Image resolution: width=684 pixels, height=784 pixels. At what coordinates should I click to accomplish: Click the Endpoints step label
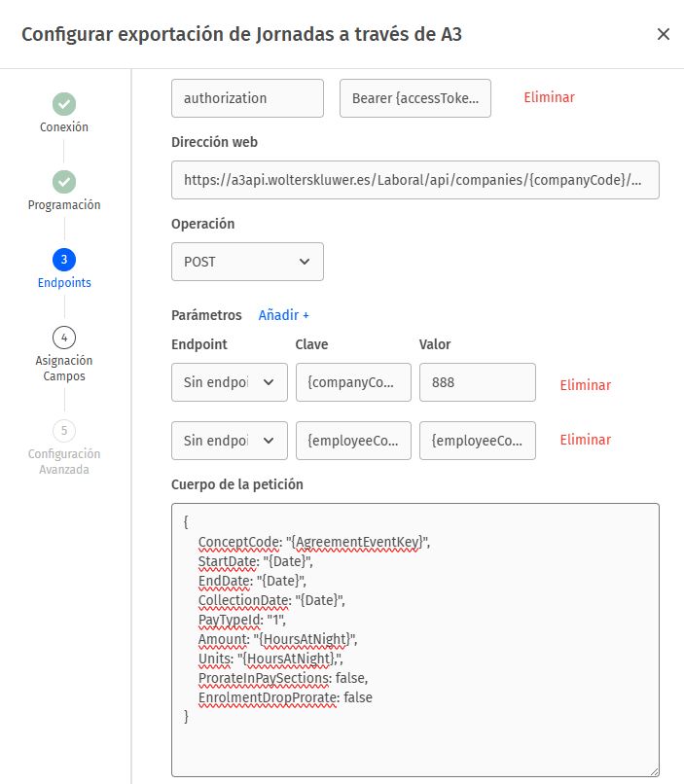pos(64,282)
